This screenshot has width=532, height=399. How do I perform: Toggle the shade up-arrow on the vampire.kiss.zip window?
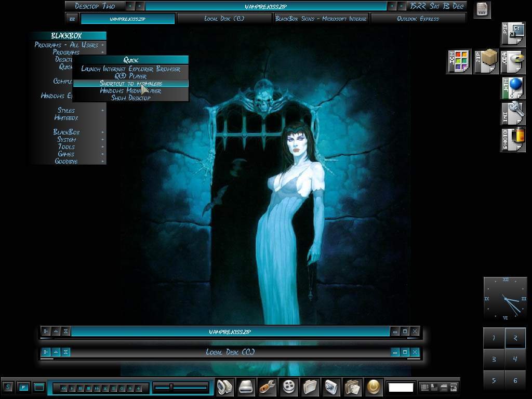point(56,331)
